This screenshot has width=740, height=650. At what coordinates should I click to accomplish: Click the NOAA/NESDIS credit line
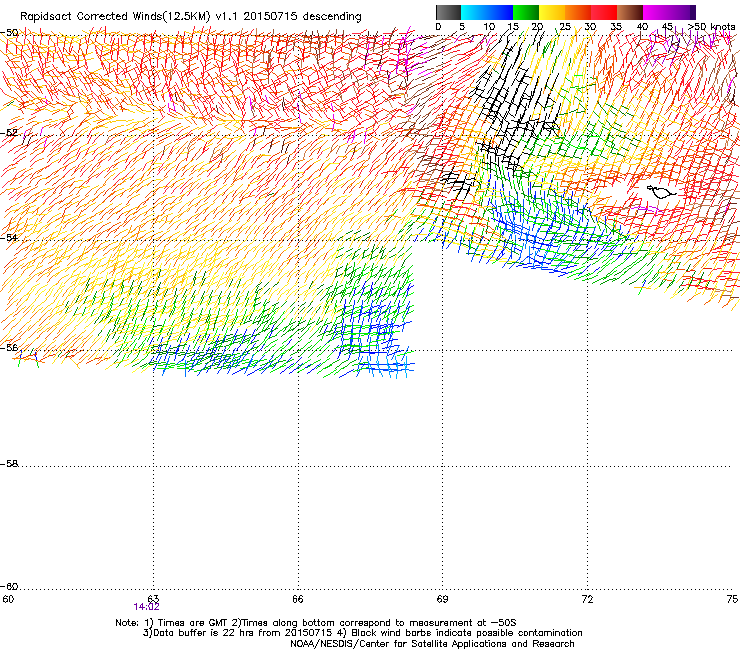432,644
